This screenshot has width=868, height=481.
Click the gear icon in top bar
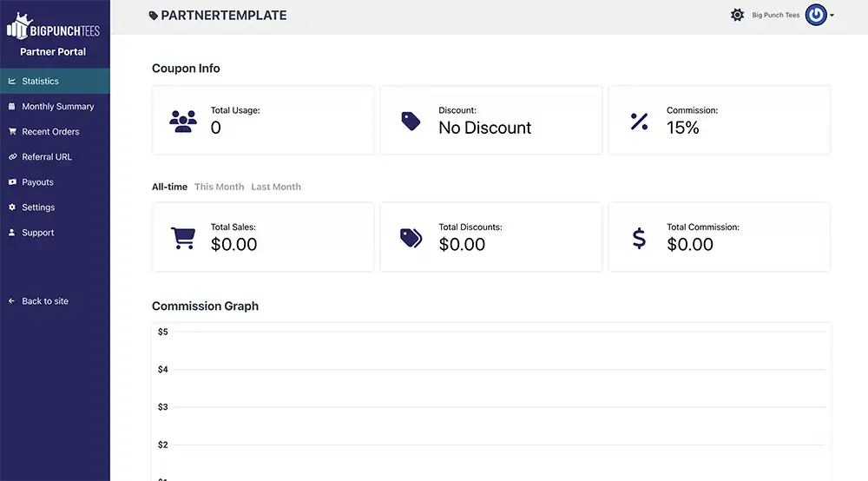[x=737, y=15]
